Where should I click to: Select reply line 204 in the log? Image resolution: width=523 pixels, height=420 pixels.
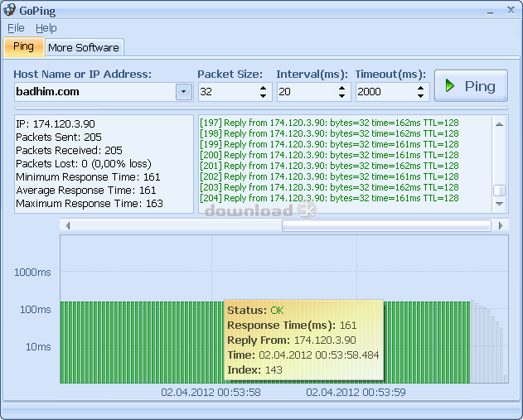(x=329, y=198)
